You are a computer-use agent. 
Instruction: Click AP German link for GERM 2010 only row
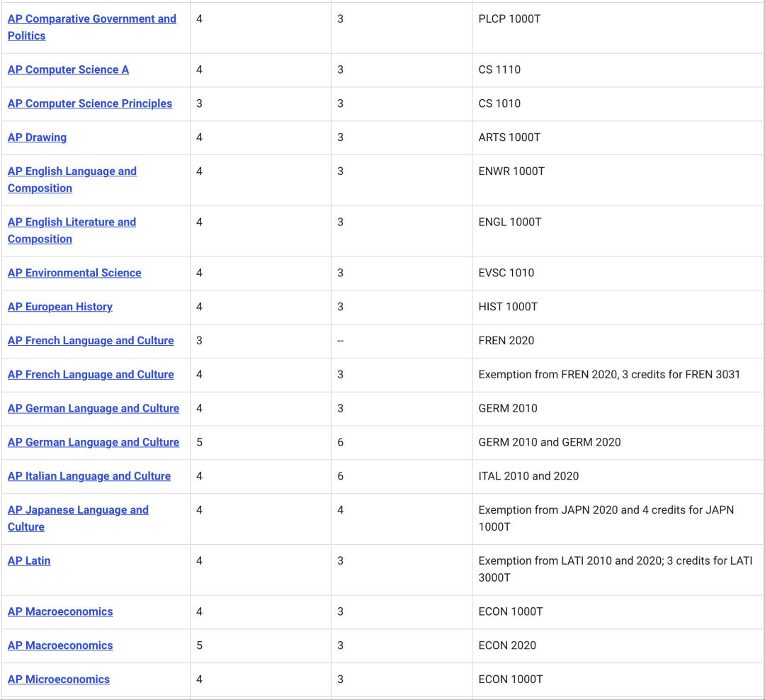click(93, 409)
